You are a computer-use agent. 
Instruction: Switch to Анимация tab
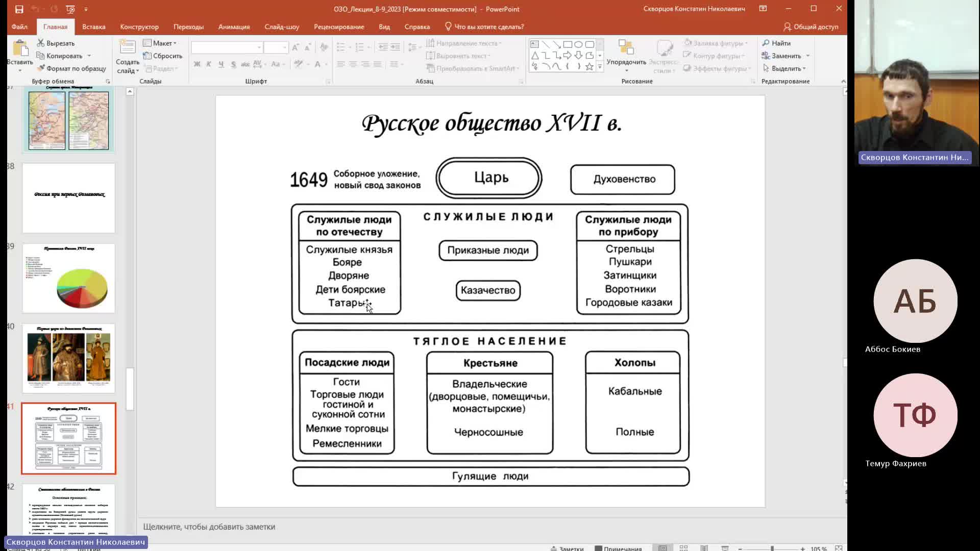(234, 27)
